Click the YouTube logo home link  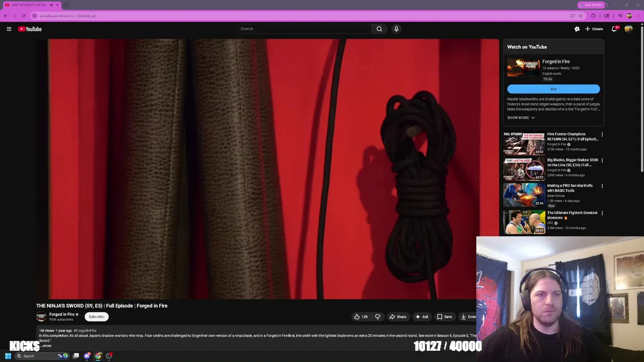(30, 29)
